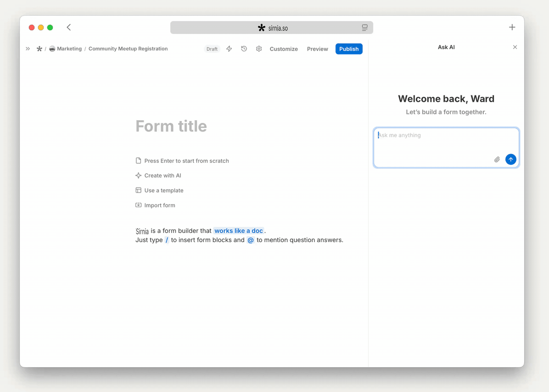Choose Use a template option
The image size is (549, 392).
click(164, 191)
